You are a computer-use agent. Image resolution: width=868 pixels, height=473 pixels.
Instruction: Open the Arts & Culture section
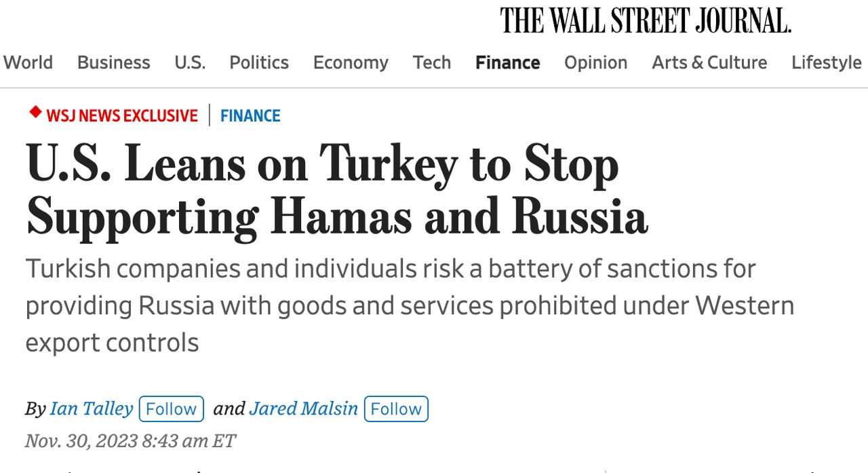709,62
